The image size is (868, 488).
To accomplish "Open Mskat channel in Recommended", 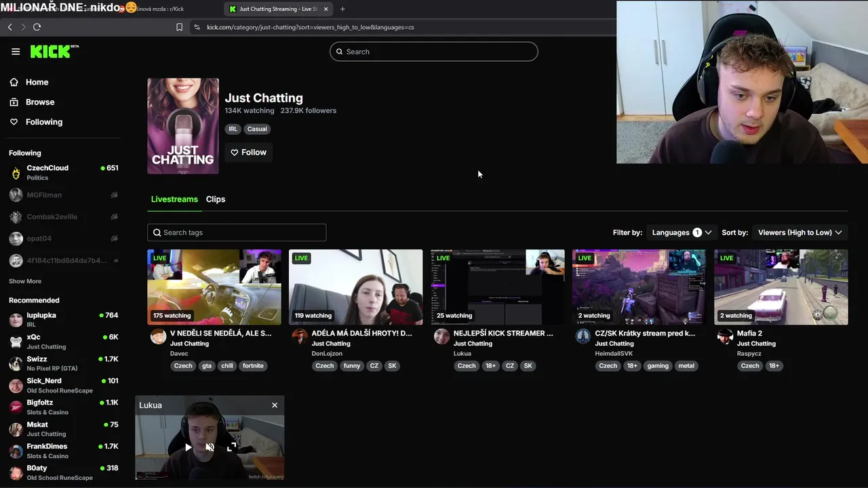I will (x=64, y=429).
